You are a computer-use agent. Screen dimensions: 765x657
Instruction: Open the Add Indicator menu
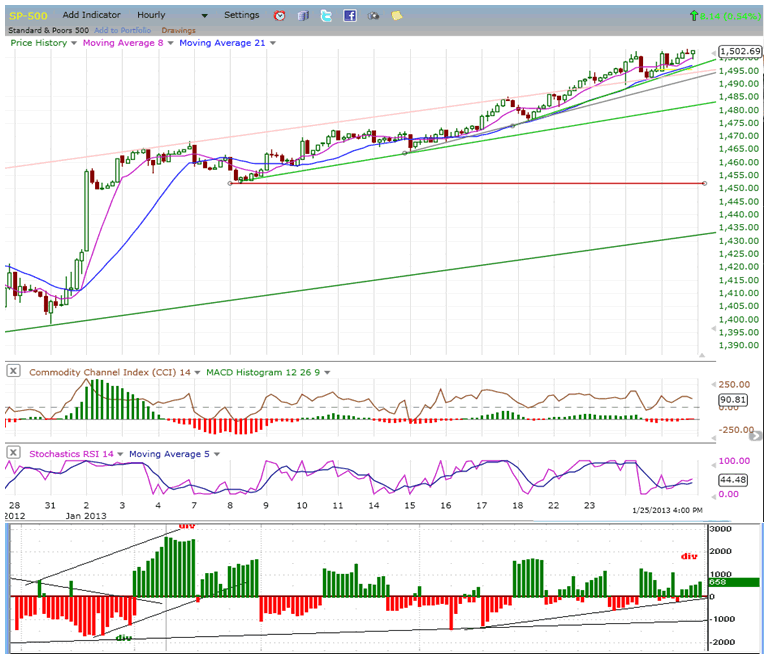point(91,16)
